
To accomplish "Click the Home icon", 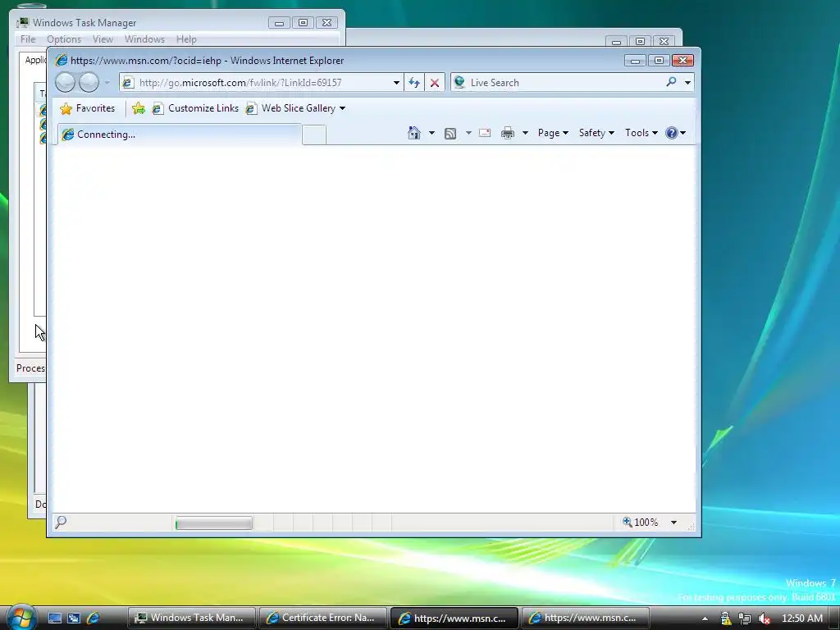I will (x=414, y=133).
